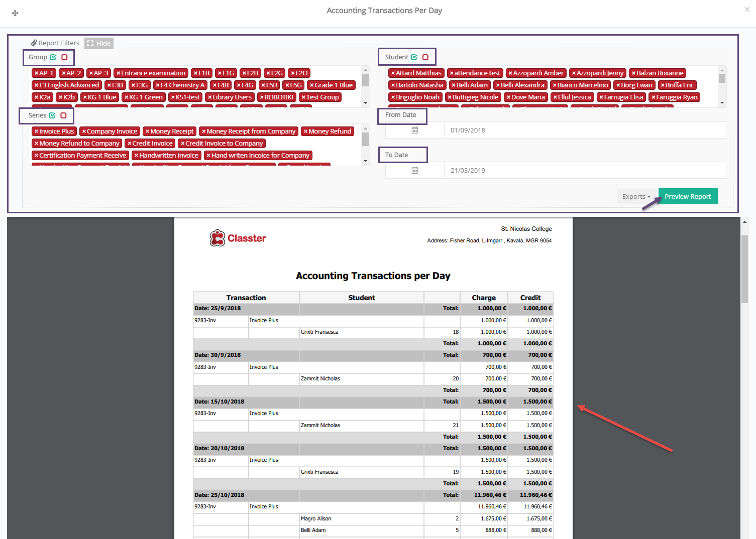This screenshot has height=539, width=756.
Task: Remove the Entrance examination group tag
Action: pos(118,73)
